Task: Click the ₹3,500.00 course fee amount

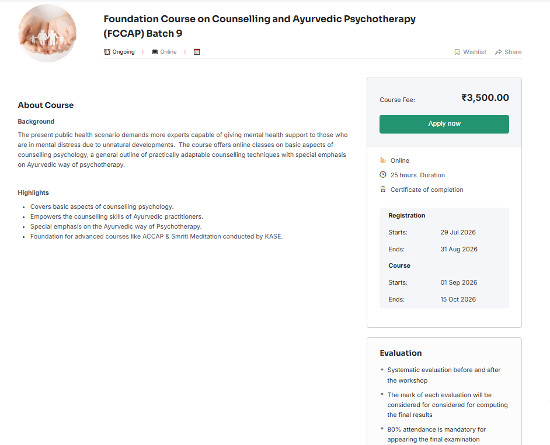Action: [485, 97]
